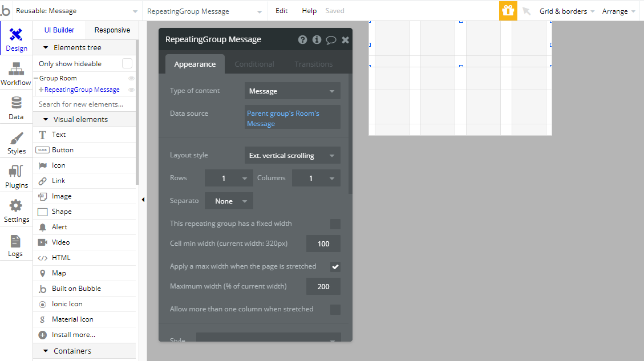Click the Maximum width input field

pos(323,286)
